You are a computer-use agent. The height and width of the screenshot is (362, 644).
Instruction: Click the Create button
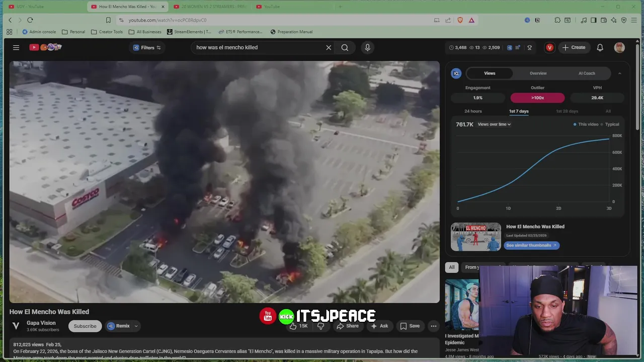tap(574, 47)
